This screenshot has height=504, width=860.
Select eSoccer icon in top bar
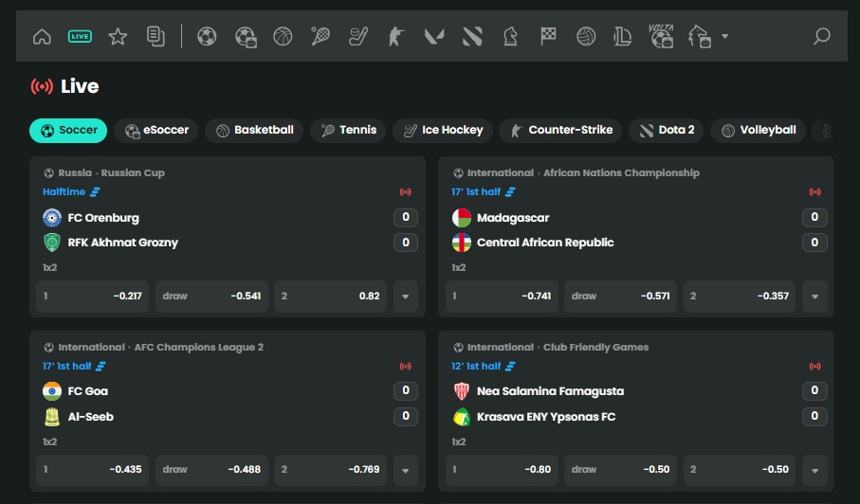[x=246, y=37]
